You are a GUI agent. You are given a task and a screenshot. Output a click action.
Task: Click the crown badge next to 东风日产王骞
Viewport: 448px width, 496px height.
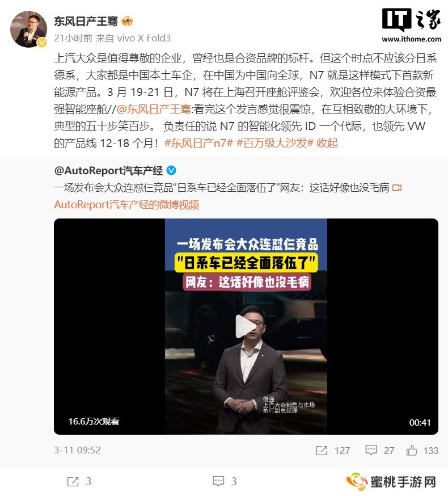click(127, 21)
